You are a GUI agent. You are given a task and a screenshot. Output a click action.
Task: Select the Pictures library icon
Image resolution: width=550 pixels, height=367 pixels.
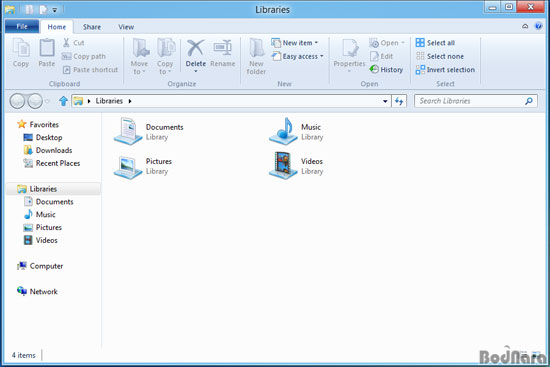(x=128, y=167)
